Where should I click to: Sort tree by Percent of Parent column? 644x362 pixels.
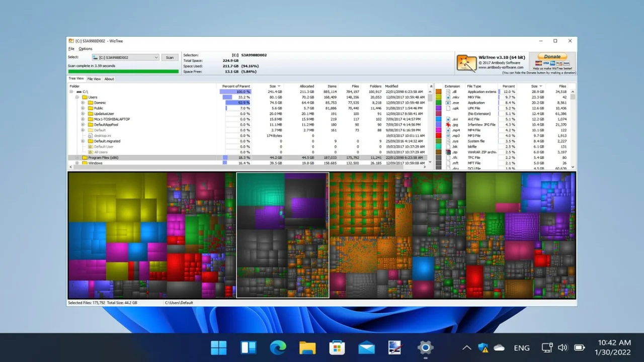(236, 86)
